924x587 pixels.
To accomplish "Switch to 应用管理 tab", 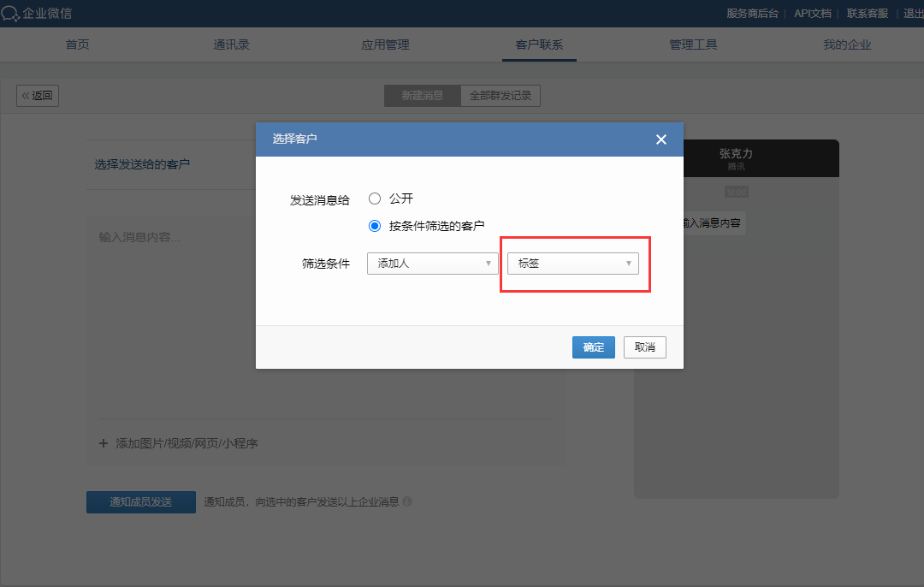I will point(385,44).
